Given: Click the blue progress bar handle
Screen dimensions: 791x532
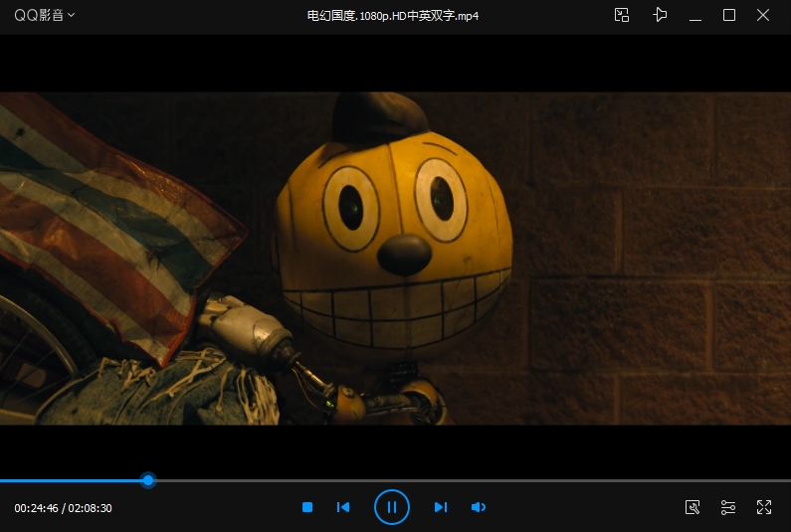Looking at the screenshot, I should pyautogui.click(x=148, y=480).
